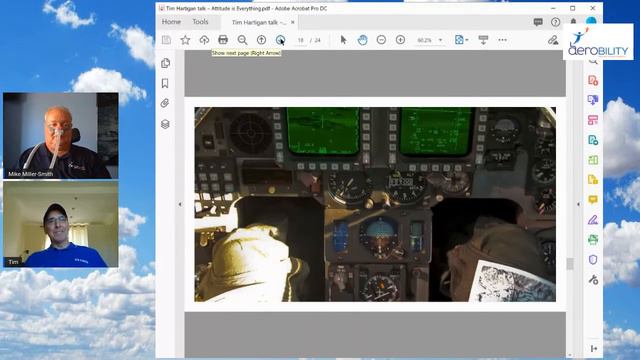
Task: Click the Print icon
Action: point(223,40)
